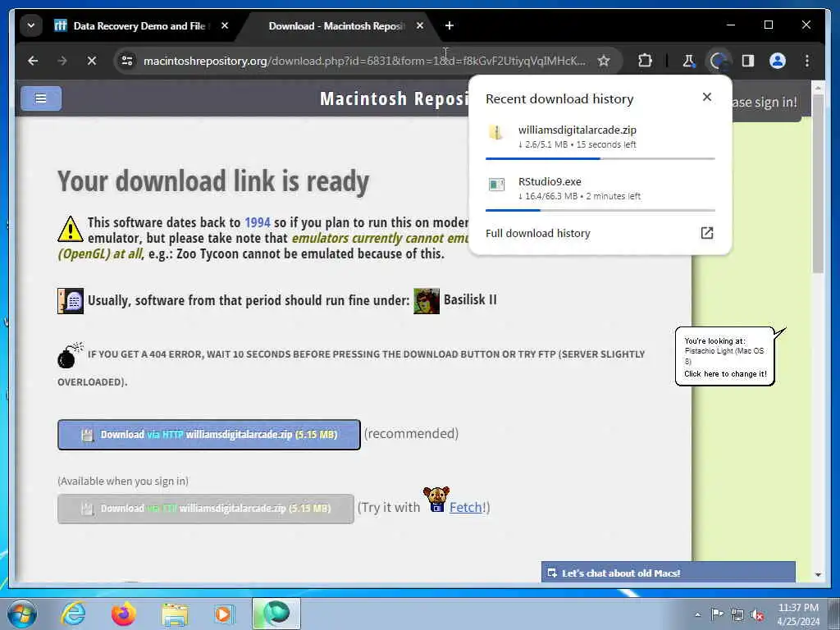This screenshot has height=630, width=840.
Task: Open the browser side panel
Action: [x=748, y=61]
